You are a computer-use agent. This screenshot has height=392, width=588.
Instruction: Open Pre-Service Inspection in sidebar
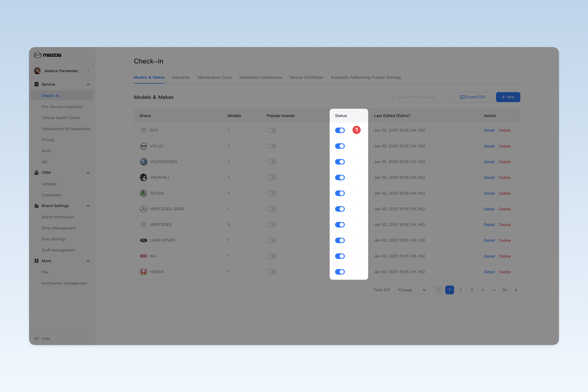click(x=62, y=107)
